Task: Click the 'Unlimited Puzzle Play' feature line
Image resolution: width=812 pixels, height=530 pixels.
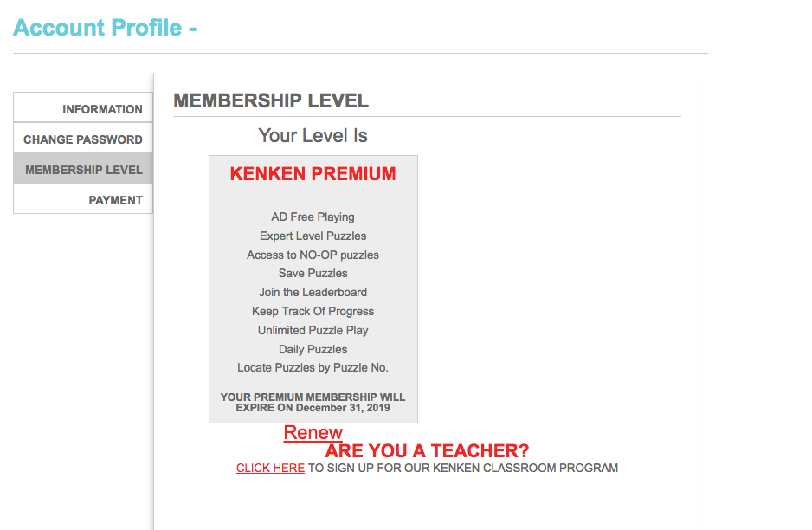Action: 313,330
